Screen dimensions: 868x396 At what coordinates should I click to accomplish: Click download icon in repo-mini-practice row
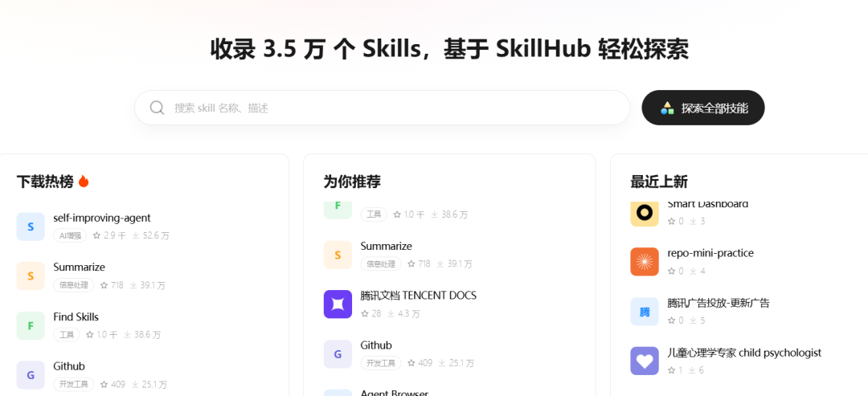pyautogui.click(x=692, y=271)
